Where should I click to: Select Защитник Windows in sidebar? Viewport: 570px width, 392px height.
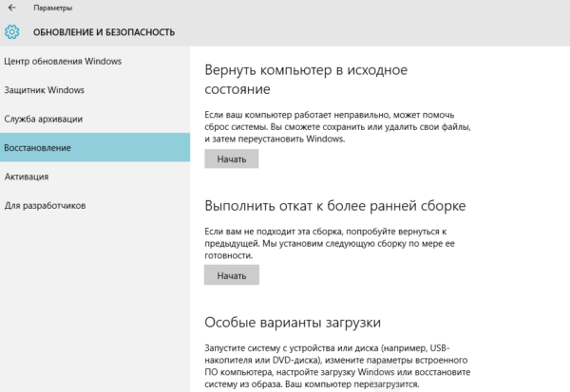95,90
